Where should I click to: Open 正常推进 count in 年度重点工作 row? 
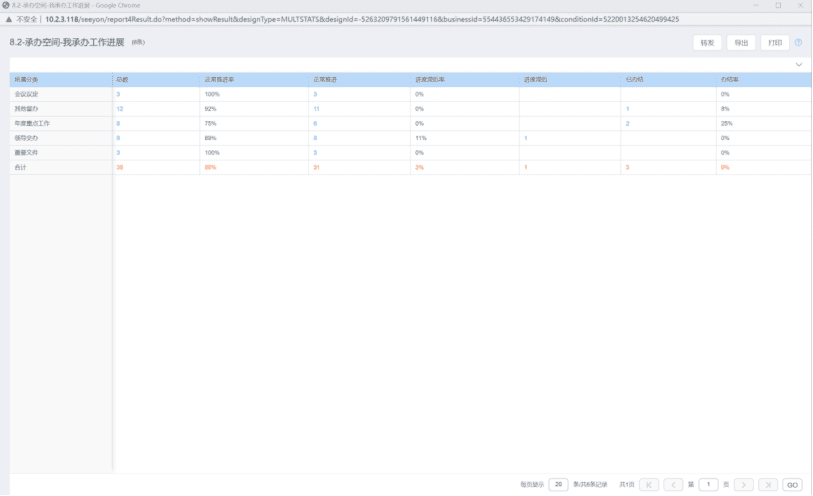click(315, 123)
